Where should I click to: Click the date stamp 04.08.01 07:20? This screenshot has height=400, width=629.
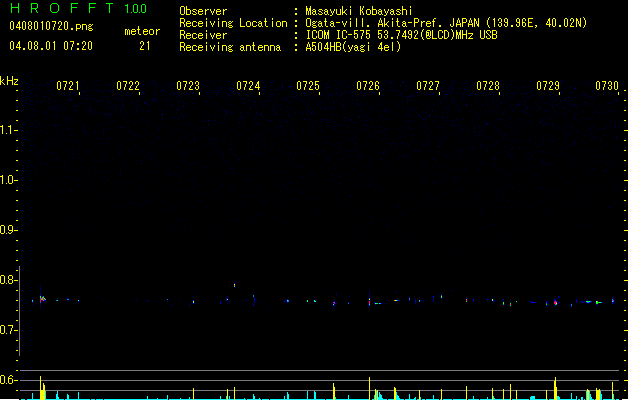(51, 46)
